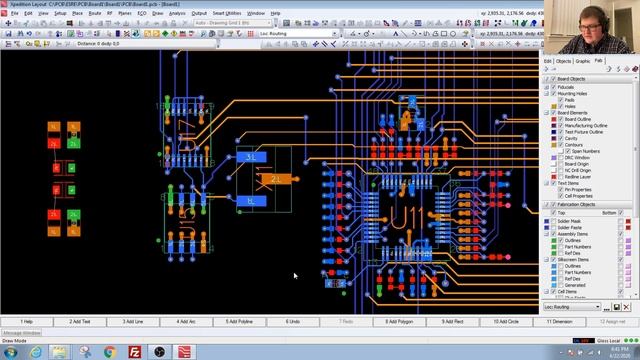The width and height of the screenshot is (640, 360).
Task: Switch to the Graphic tab
Action: click(582, 61)
